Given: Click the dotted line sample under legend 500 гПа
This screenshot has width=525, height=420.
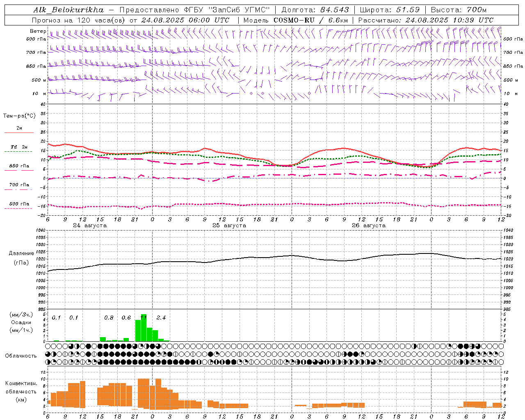Looking at the screenshot, I should click(x=18, y=208).
